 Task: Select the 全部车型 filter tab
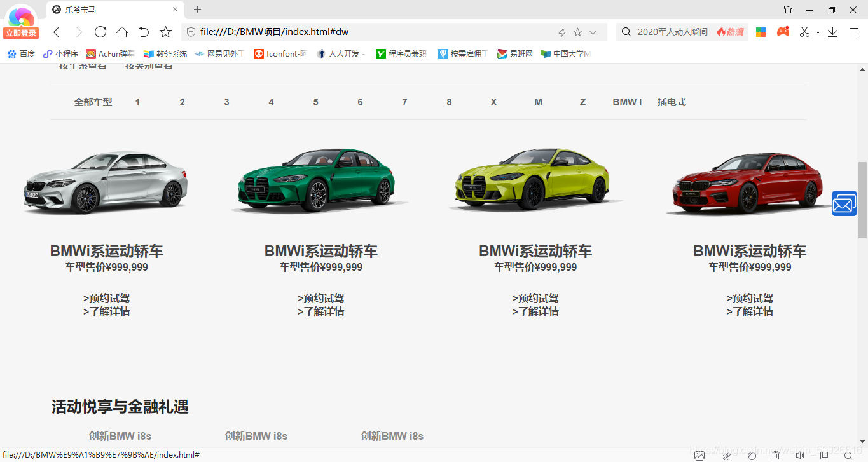pos(93,102)
